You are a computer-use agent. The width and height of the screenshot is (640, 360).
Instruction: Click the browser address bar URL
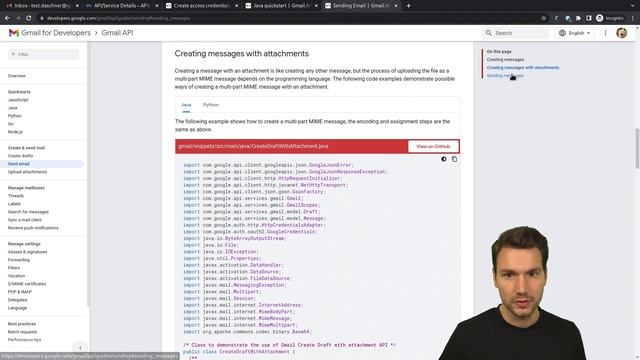pos(118,18)
